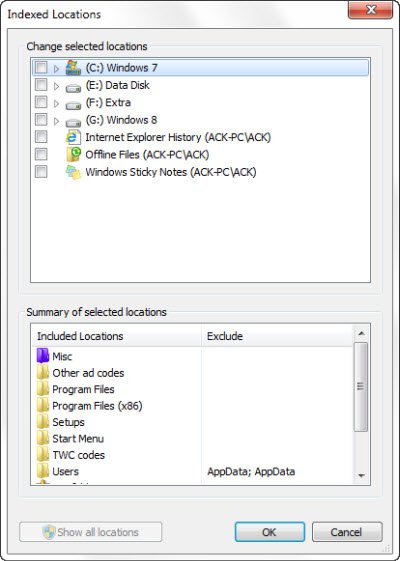Click the Offline Files folder icon
The image size is (400, 561).
(73, 155)
